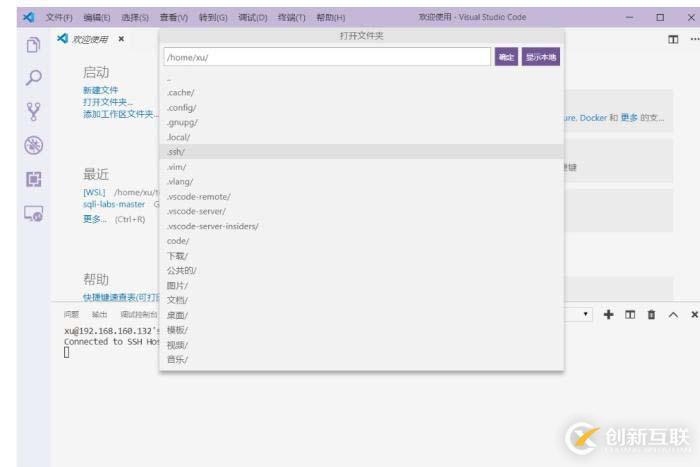This screenshot has width=700, height=467.
Task: Select the .vscode-server/ folder entry
Action: point(361,211)
